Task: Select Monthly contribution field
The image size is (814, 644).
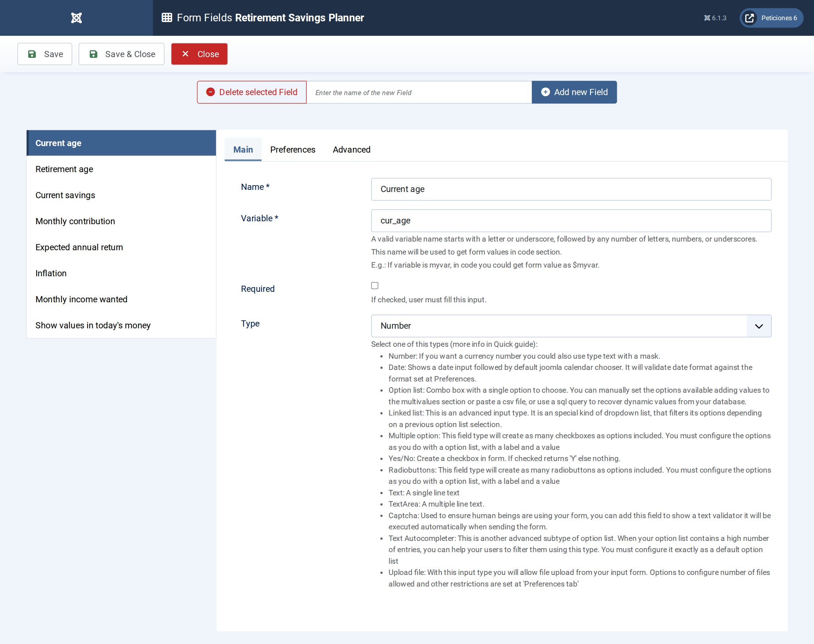Action: click(x=121, y=221)
